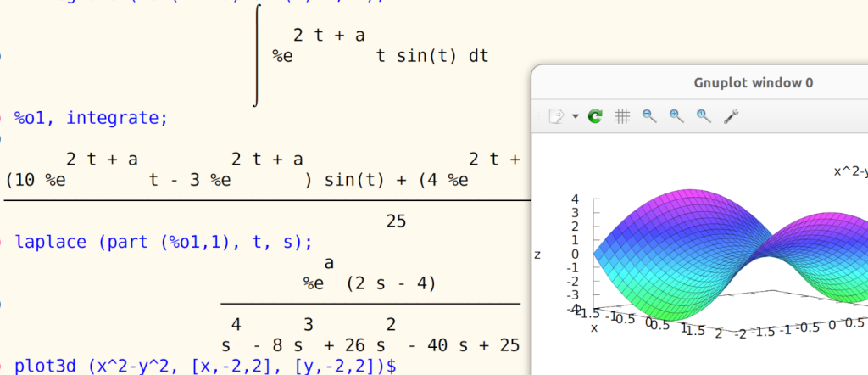This screenshot has height=375, width=868.
Task: Click the Gnuplot export/copy page icon
Action: [556, 116]
